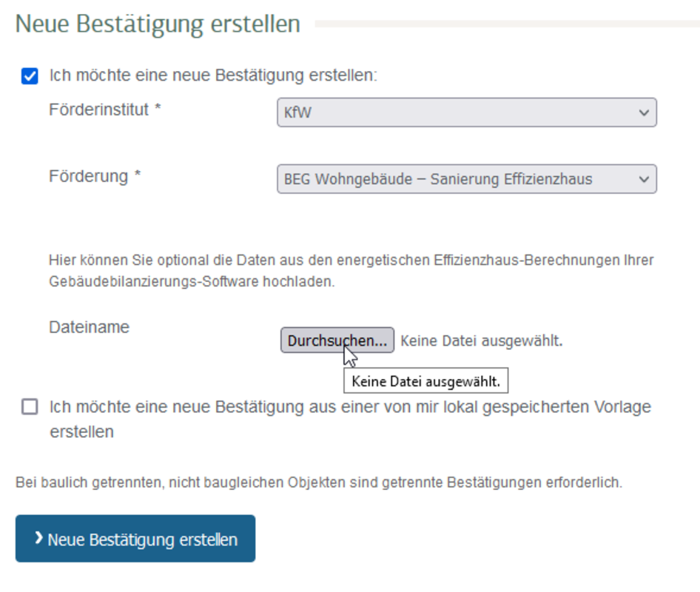Click the chevron arrow of the Förderung select
The width and height of the screenshot is (700, 592).
(643, 179)
